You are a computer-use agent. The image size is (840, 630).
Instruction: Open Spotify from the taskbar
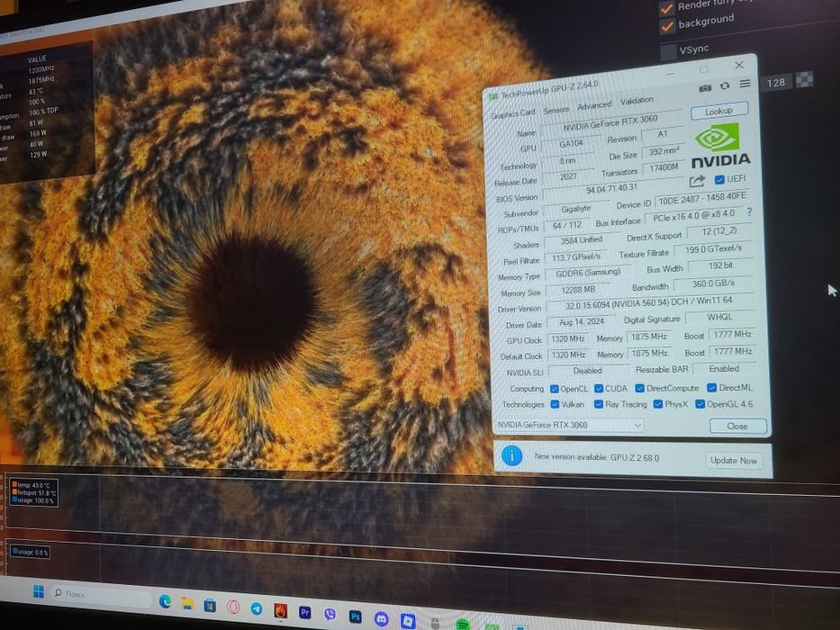pyautogui.click(x=463, y=625)
